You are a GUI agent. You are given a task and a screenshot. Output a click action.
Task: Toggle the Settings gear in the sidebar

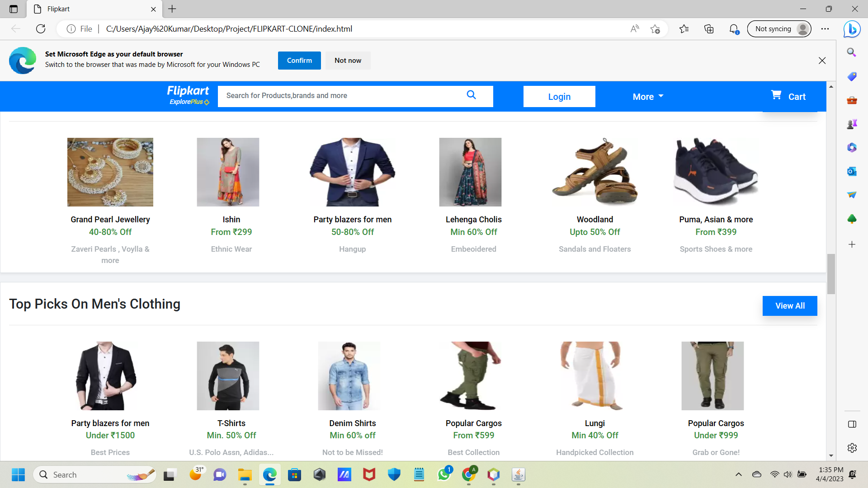point(852,448)
